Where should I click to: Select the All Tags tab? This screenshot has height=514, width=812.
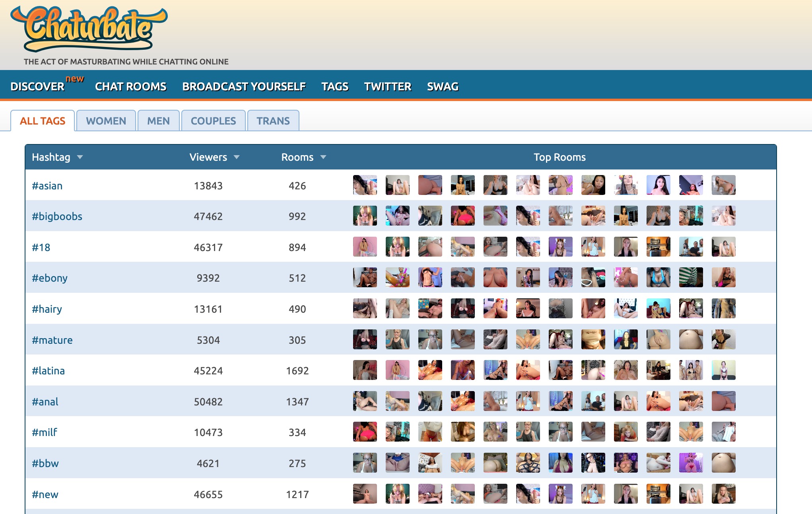[x=43, y=121]
